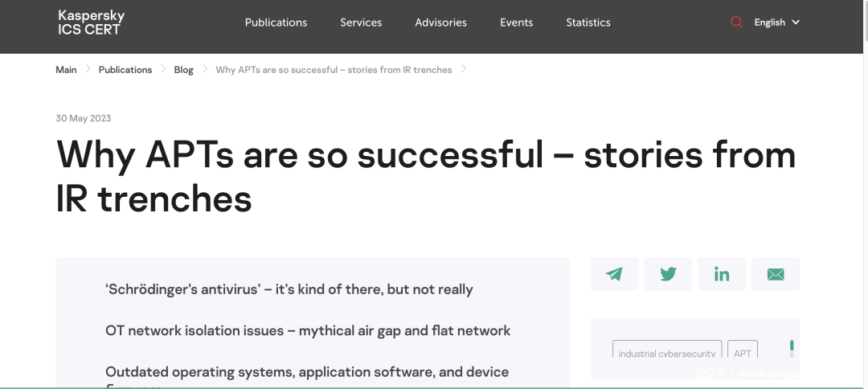Select the APT tag

tap(743, 353)
